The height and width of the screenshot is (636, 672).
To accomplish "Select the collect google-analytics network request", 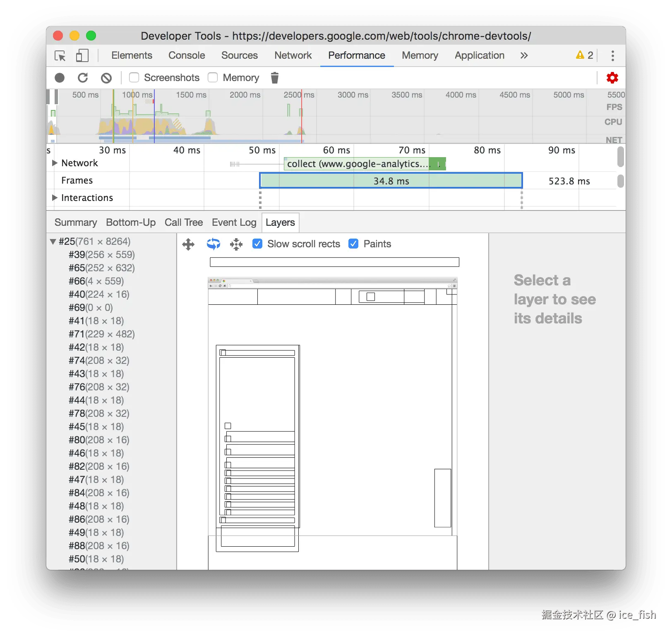I will pyautogui.click(x=365, y=164).
